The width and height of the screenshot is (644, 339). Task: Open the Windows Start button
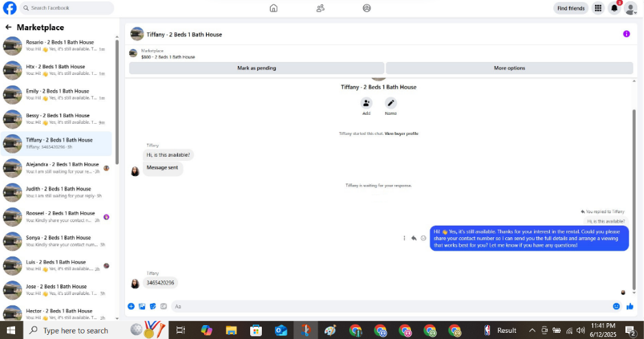tap(11, 330)
